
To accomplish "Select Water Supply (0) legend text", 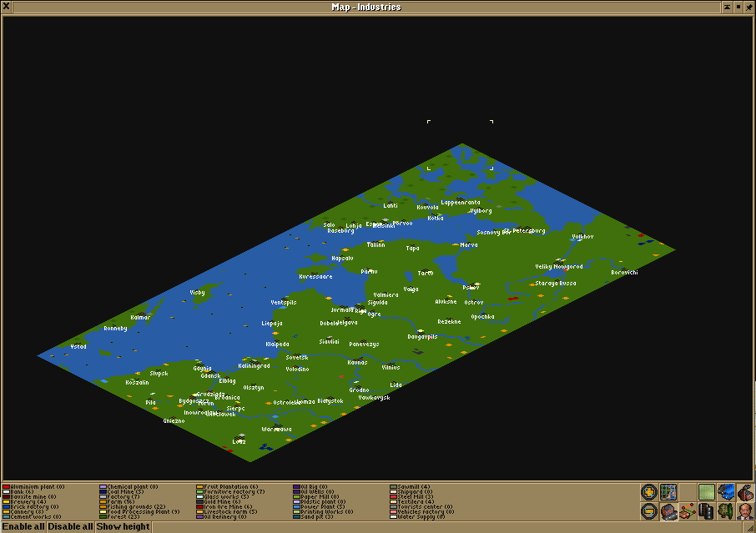I will pyautogui.click(x=421, y=516).
